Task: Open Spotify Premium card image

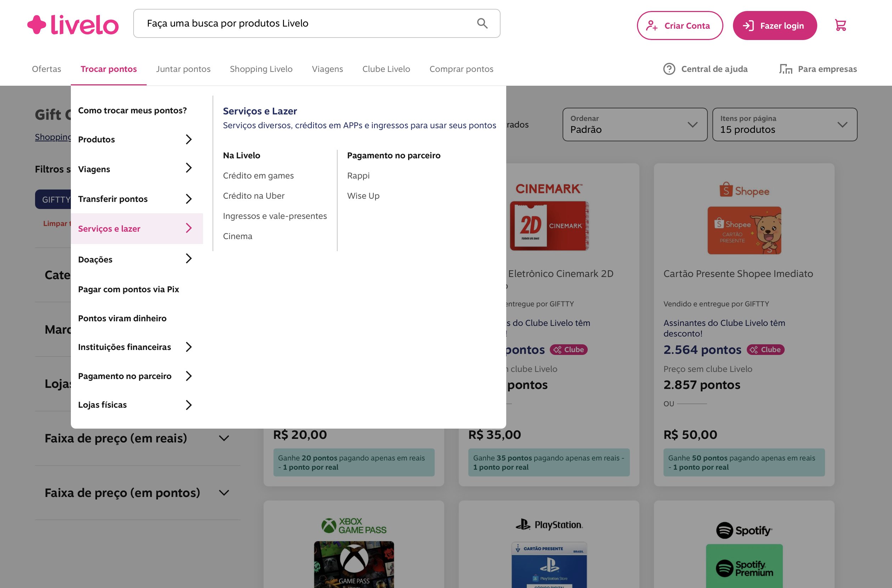Action: pos(744,566)
